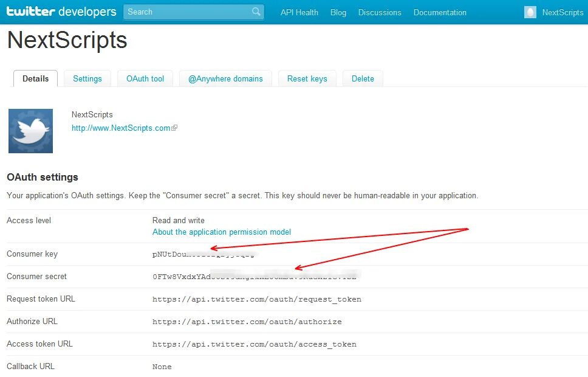Visit the http://www.NextScripts.com link
Image resolution: width=588 pixels, height=377 pixels.
(x=121, y=128)
